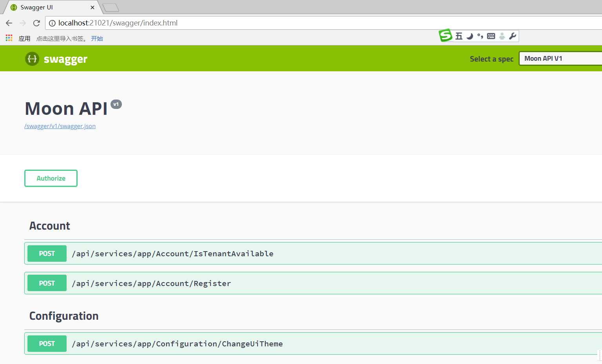The width and height of the screenshot is (602, 364).
Task: Click the swagger wordmark text
Action: point(65,59)
